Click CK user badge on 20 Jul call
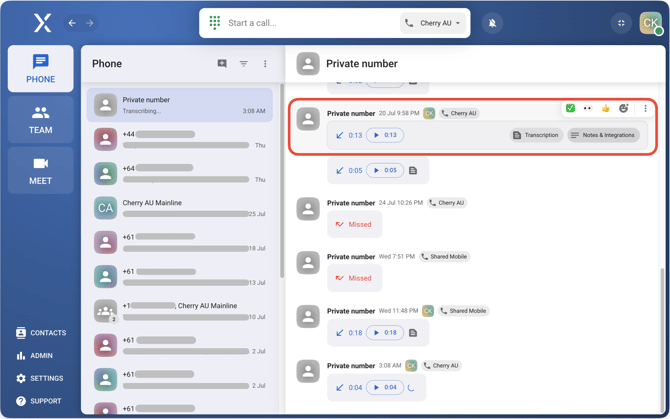The height and width of the screenshot is (419, 670). pos(429,113)
